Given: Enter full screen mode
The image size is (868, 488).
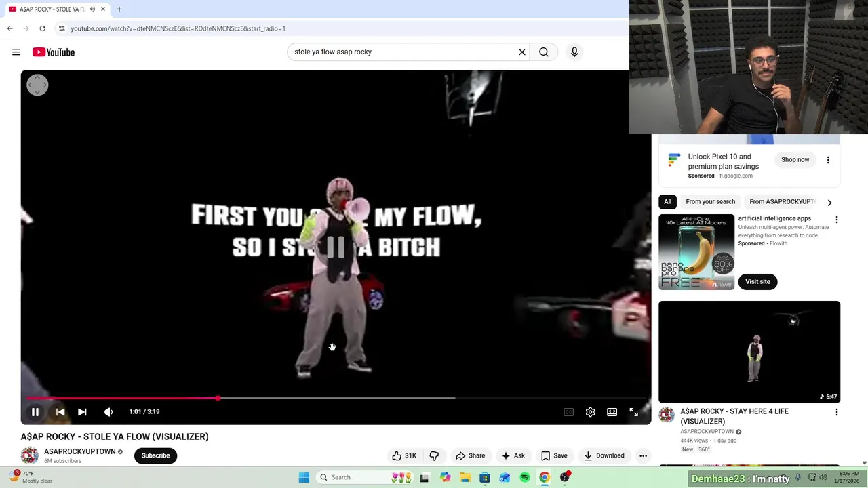Looking at the screenshot, I should 634,412.
